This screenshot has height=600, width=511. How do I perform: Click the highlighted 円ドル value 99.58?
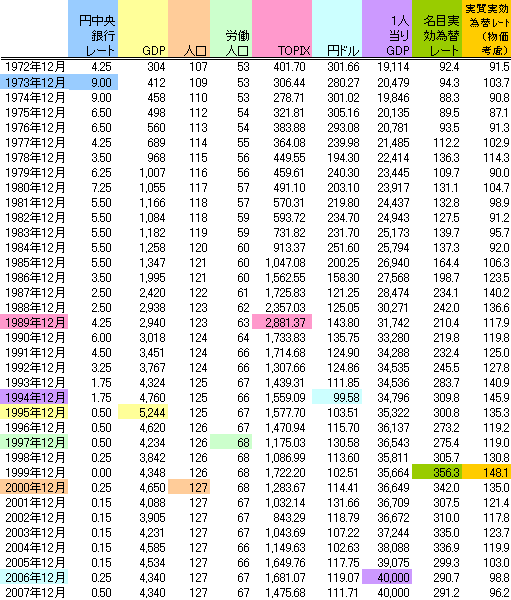coord(337,397)
